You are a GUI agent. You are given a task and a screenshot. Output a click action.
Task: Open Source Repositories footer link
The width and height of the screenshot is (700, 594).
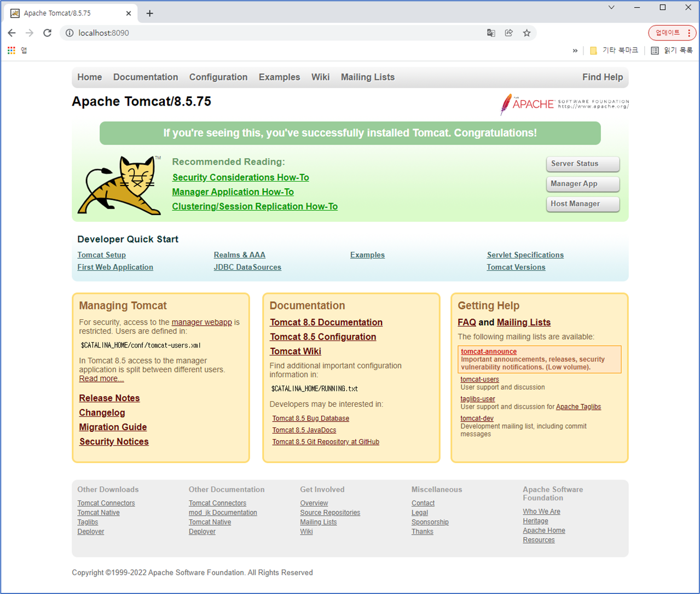330,513
